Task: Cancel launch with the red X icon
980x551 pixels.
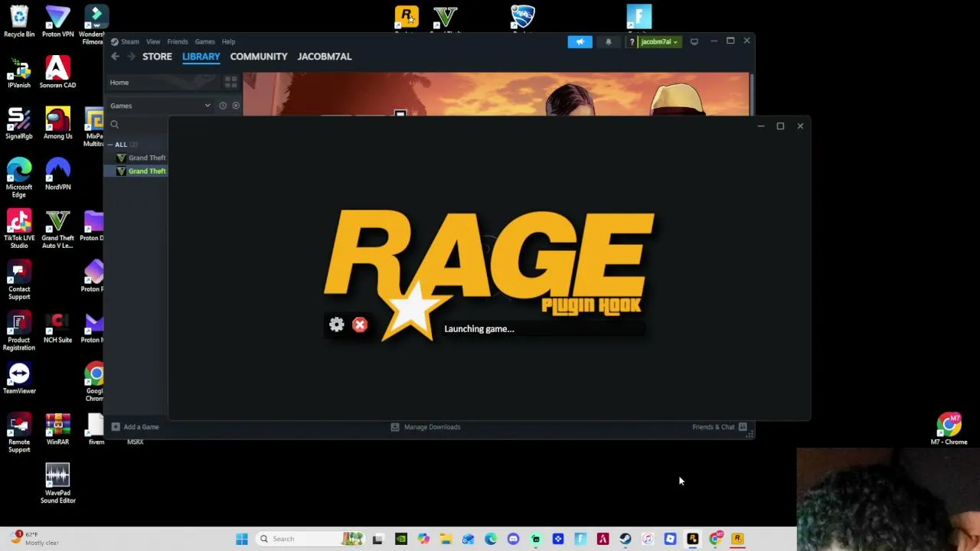Action: [360, 325]
